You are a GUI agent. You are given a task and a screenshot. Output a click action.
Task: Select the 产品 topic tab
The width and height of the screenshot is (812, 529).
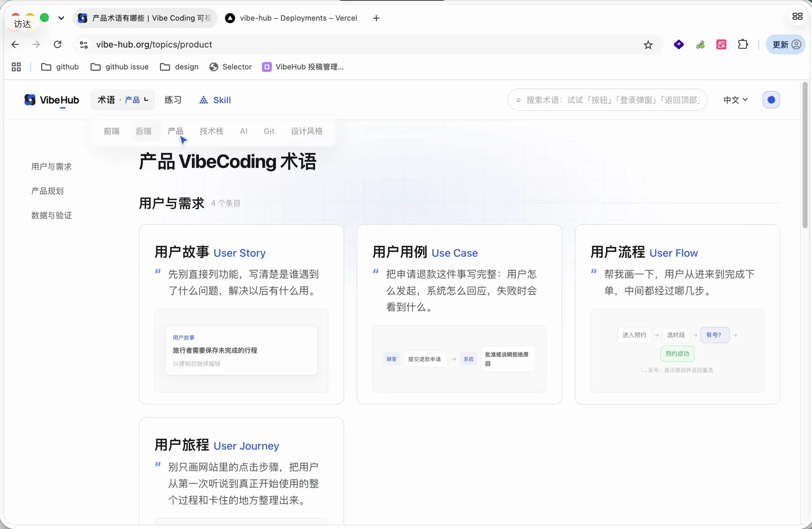[176, 131]
